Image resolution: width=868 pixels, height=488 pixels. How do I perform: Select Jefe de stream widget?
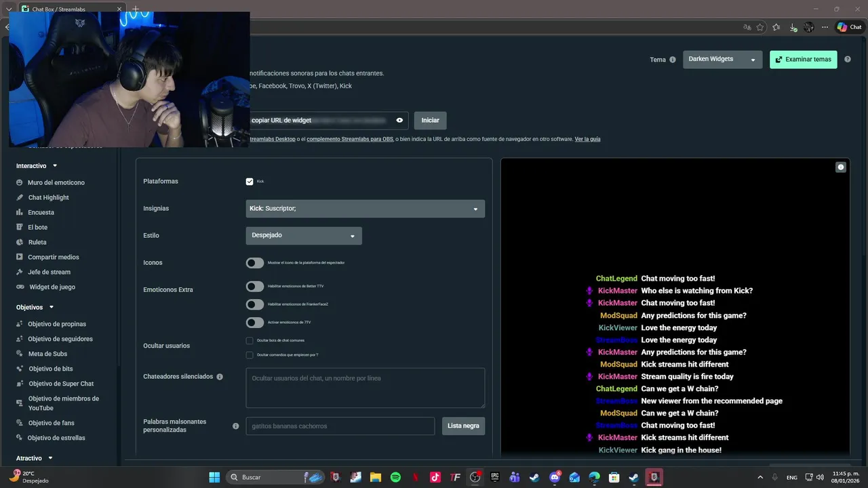(x=49, y=272)
